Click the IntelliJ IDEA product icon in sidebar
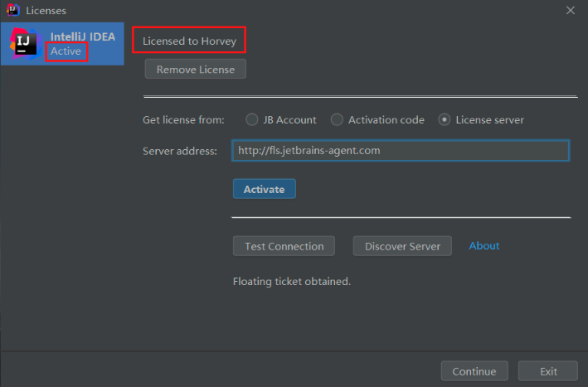588x387 pixels. (24, 44)
